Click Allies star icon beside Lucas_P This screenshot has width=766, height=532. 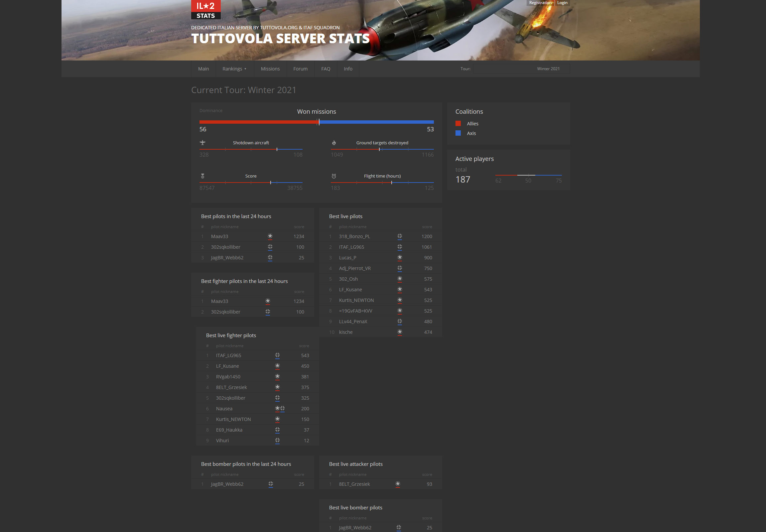coord(400,258)
